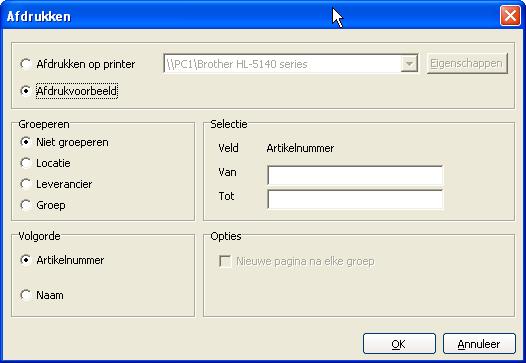526x363 pixels.
Task: Open the printer selection dropdown arrow
Action: (x=409, y=63)
